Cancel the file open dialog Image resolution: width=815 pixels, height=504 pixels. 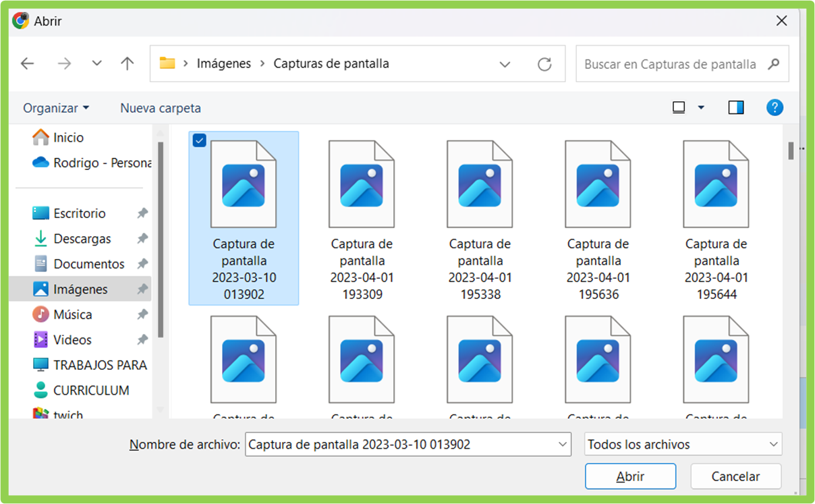tap(735, 476)
